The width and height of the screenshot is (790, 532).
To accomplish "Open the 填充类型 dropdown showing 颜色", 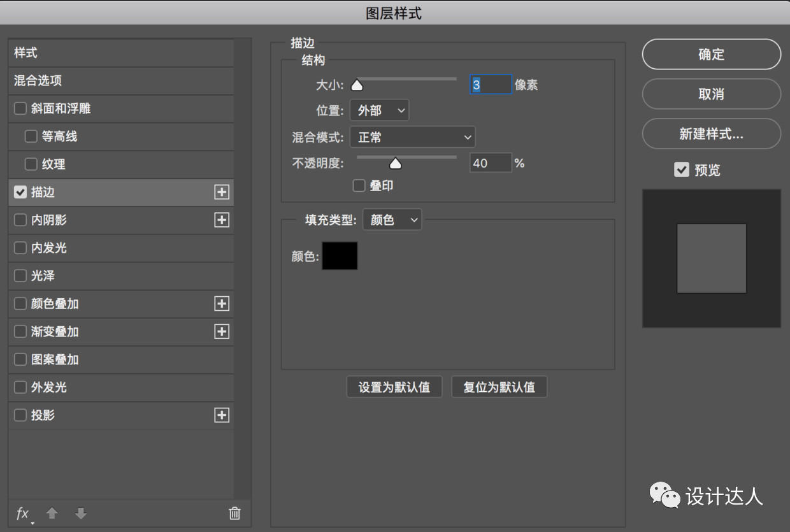I will 392,220.
